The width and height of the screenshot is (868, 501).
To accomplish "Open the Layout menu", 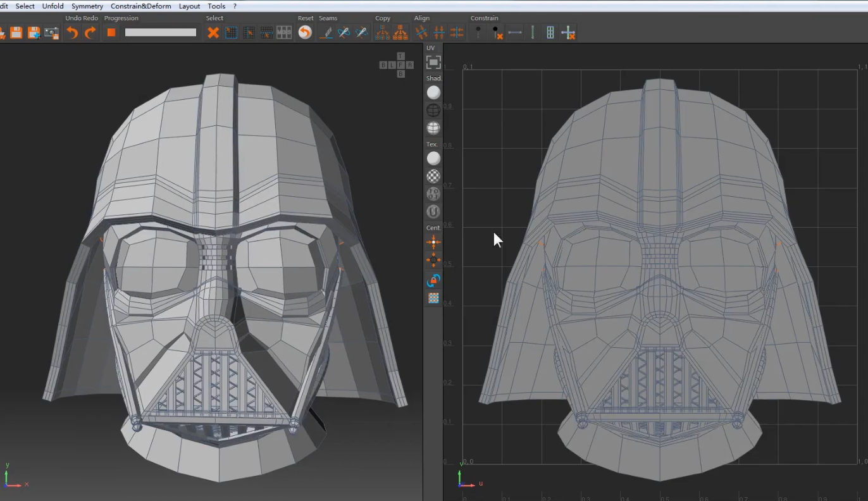I will [x=190, y=6].
